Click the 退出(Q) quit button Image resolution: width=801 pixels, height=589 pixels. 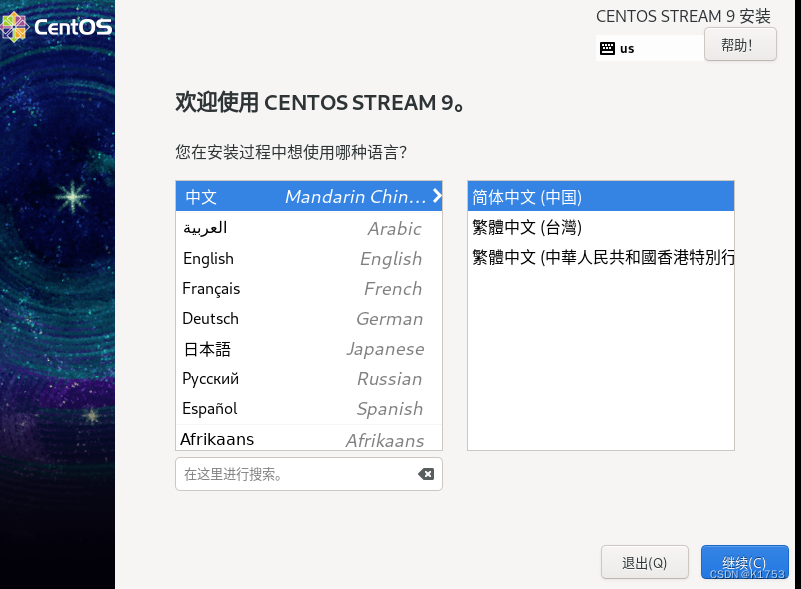645,562
